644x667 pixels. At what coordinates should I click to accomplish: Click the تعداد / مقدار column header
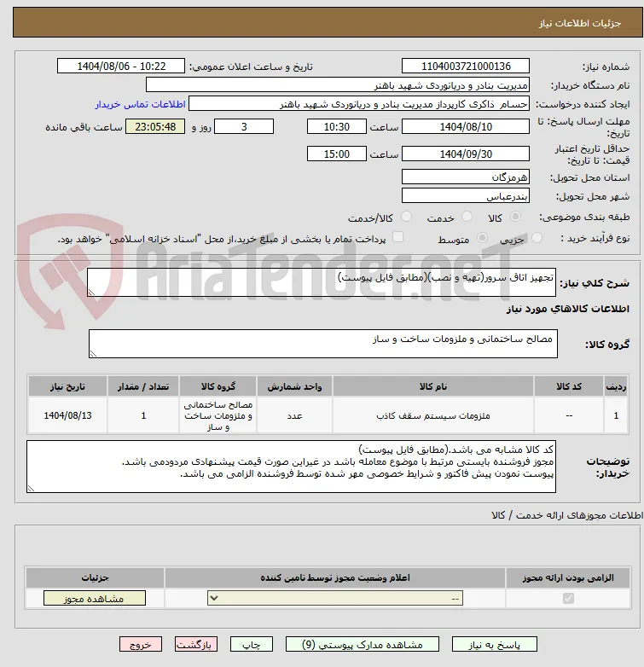[143, 386]
